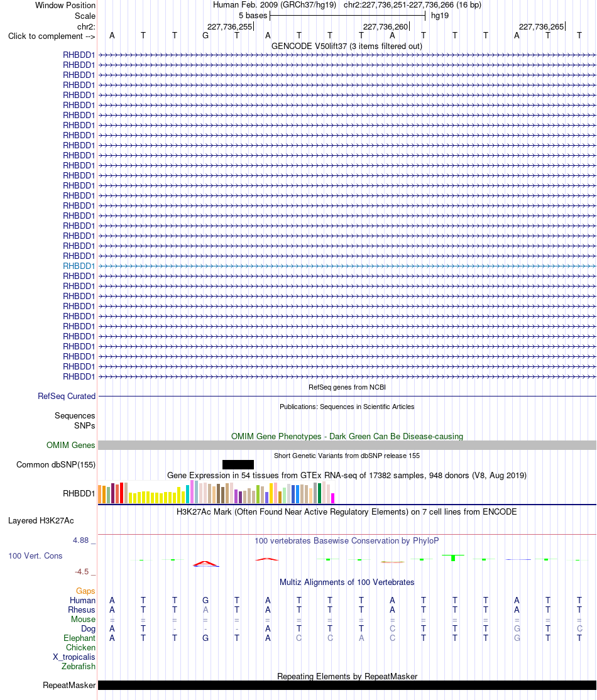Open the 'OMIM Gene Phenotypes' track title
This screenshot has height=700, width=597.
[x=347, y=436]
